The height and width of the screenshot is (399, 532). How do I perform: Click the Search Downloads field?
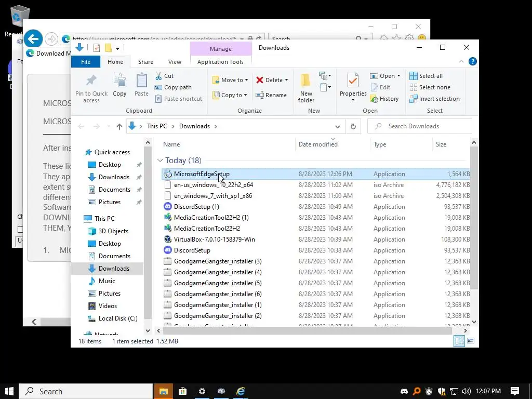pyautogui.click(x=420, y=126)
